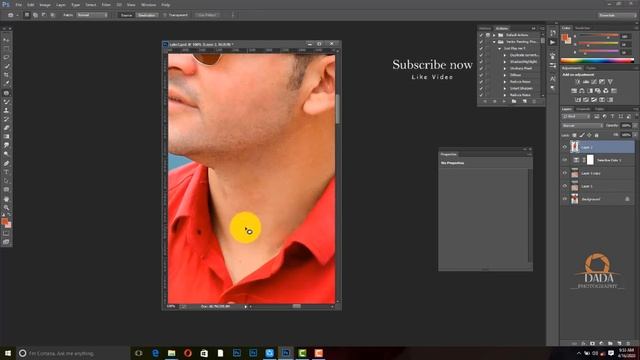
Task: Click the layer Opacity value field
Action: click(626, 126)
